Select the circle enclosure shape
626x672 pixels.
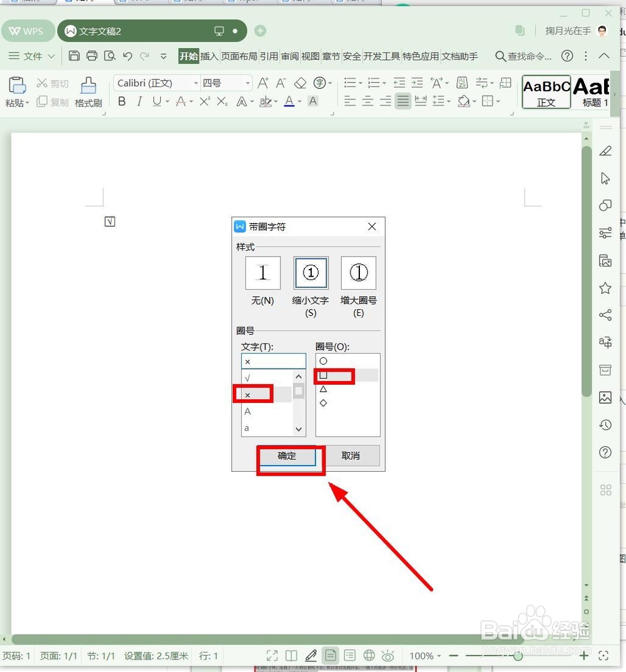click(x=347, y=361)
